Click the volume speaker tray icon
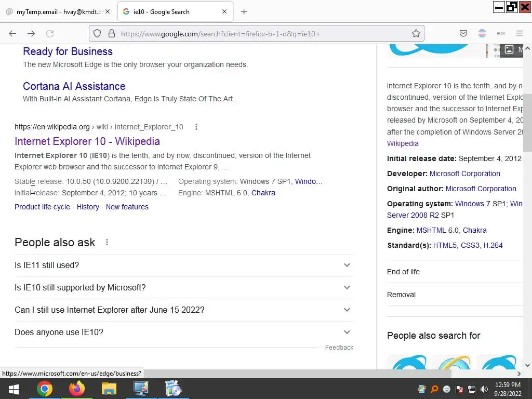Screen dimensions: 532x399 pyautogui.click(x=484, y=389)
